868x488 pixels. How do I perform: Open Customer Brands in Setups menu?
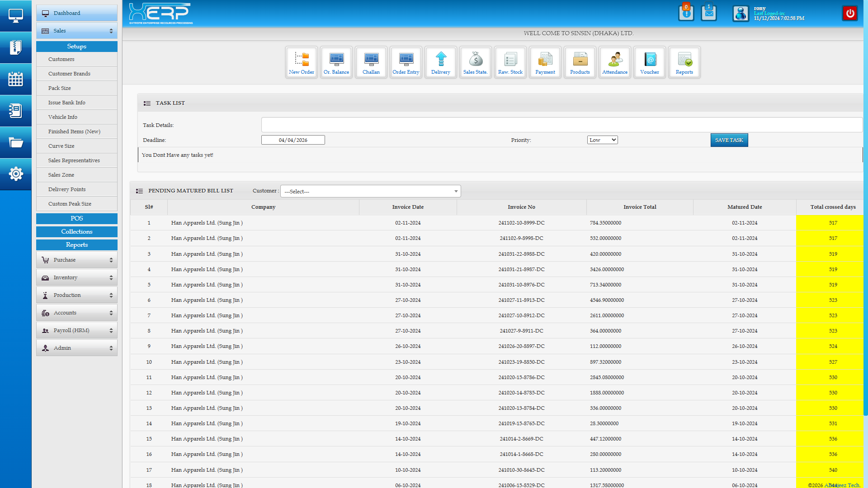tap(69, 74)
